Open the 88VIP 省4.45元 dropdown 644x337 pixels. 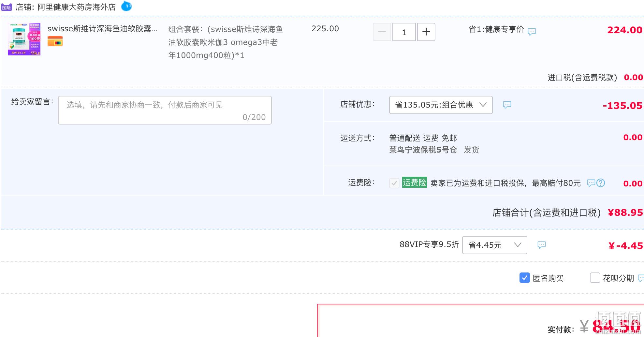point(494,245)
